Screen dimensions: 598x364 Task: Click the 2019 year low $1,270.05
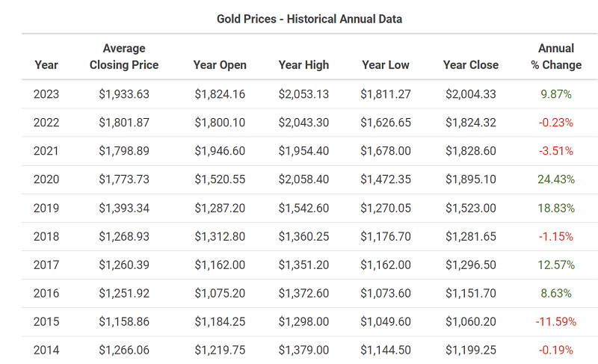click(386, 208)
